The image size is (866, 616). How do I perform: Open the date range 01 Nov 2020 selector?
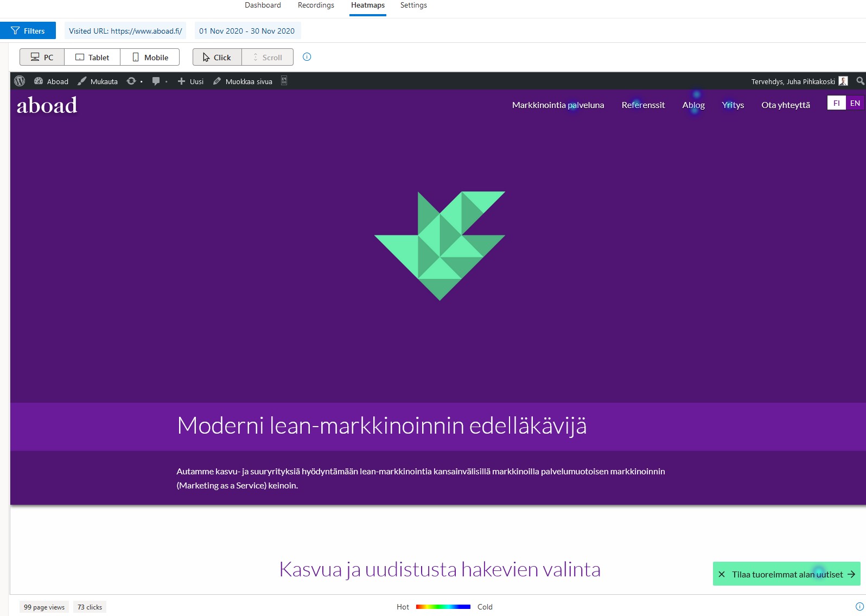pos(247,31)
